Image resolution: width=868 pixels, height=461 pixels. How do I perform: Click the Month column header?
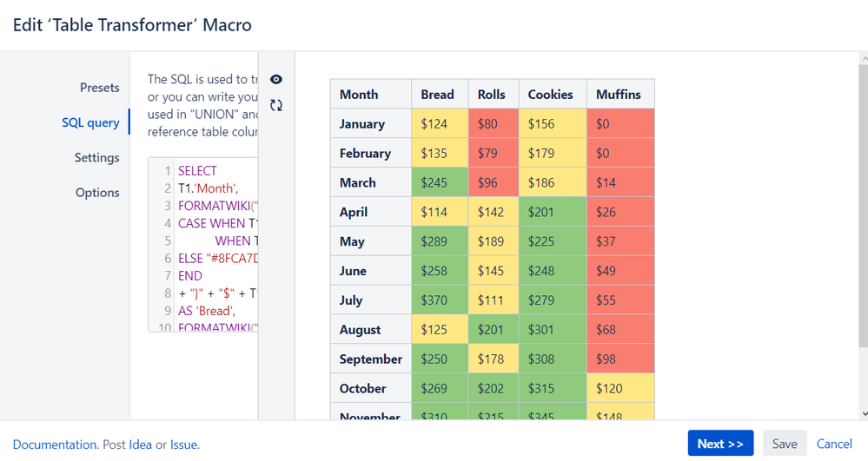370,95
